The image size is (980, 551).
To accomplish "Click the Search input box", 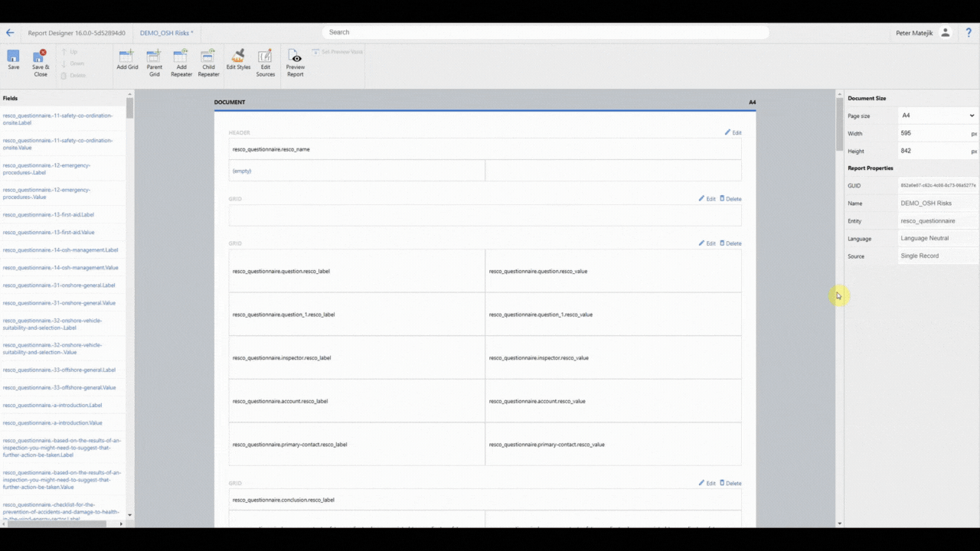I will [x=545, y=32].
